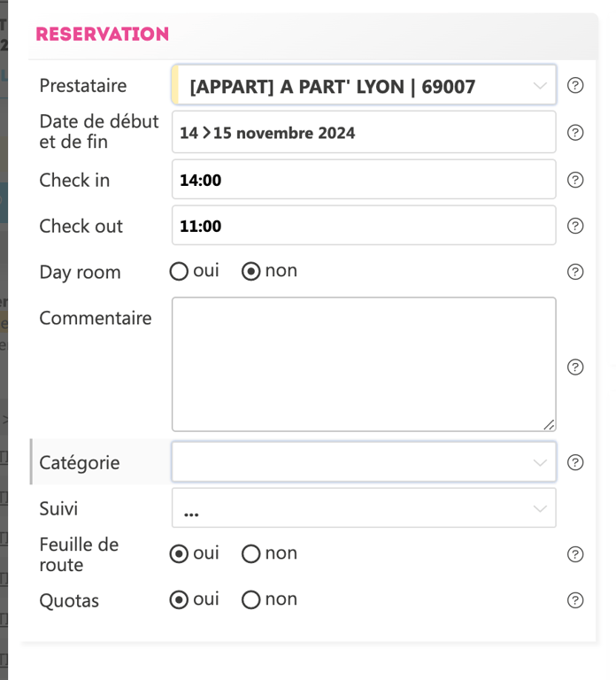Image resolution: width=616 pixels, height=680 pixels.
Task: Open the Suivi dropdown
Action: pyautogui.click(x=364, y=508)
